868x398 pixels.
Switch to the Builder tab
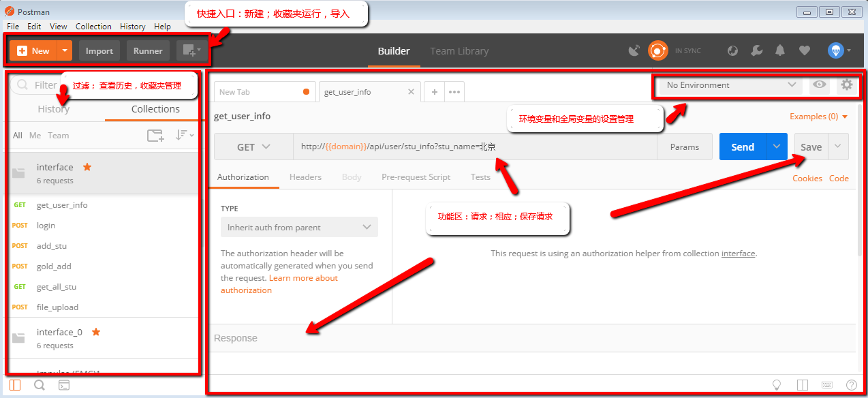[394, 51]
